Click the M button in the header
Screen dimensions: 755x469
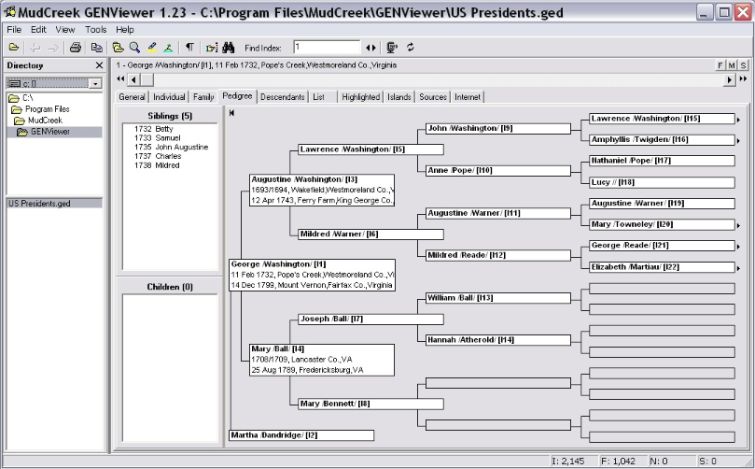coord(732,65)
